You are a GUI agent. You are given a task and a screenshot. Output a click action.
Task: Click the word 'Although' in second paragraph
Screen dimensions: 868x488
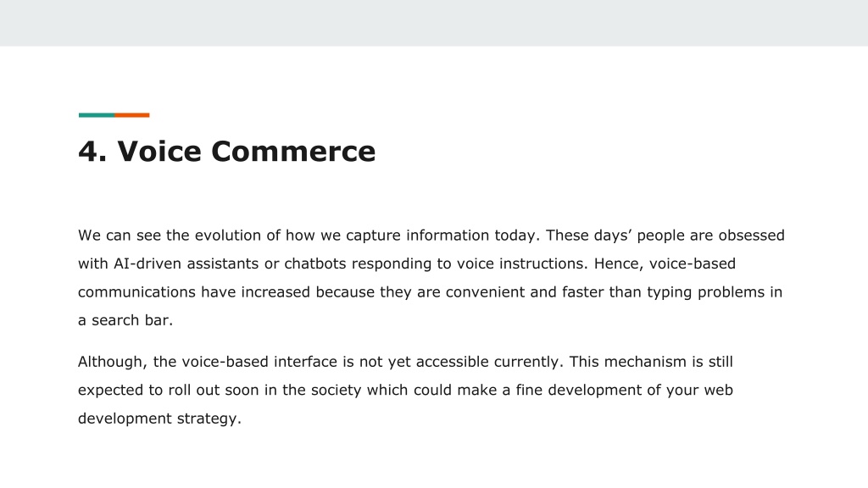click(x=113, y=362)
